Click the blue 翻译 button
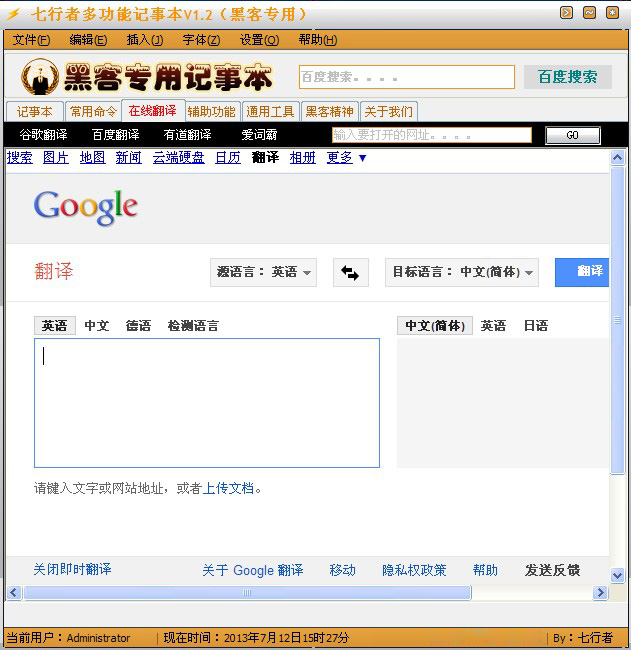Viewport: 631px width, 650px height. 582,272
